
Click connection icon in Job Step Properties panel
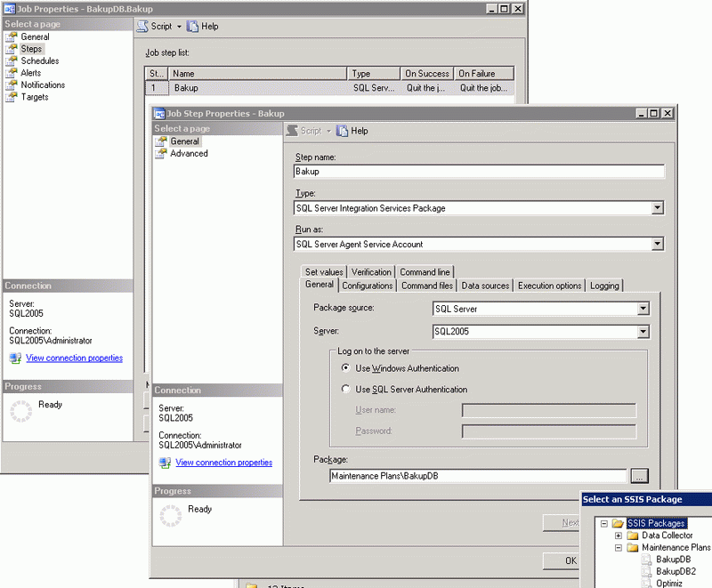coord(165,463)
